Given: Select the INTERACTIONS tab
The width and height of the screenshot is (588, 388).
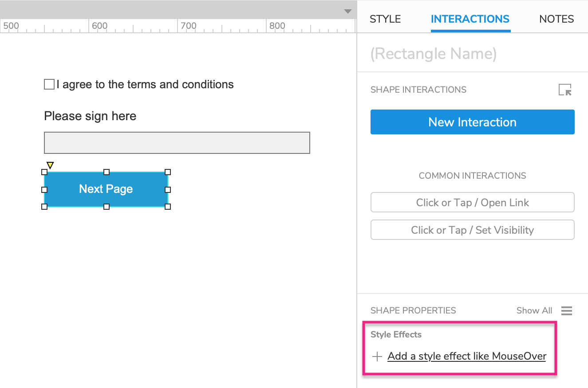Looking at the screenshot, I should pos(470,19).
